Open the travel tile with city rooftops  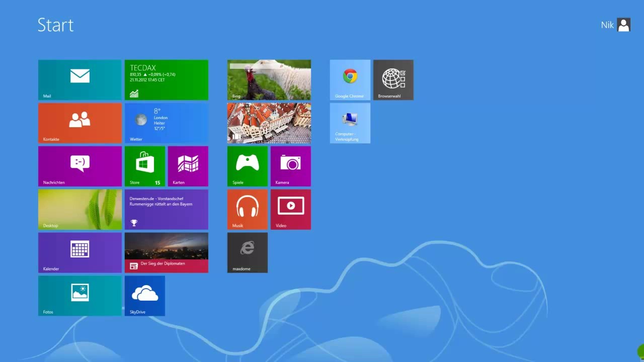(269, 123)
